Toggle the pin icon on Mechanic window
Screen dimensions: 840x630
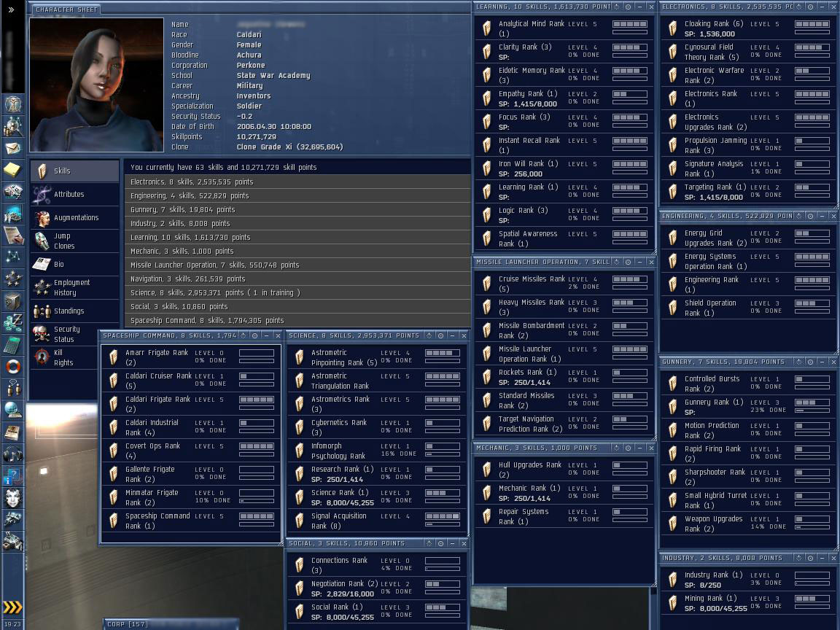tap(617, 448)
